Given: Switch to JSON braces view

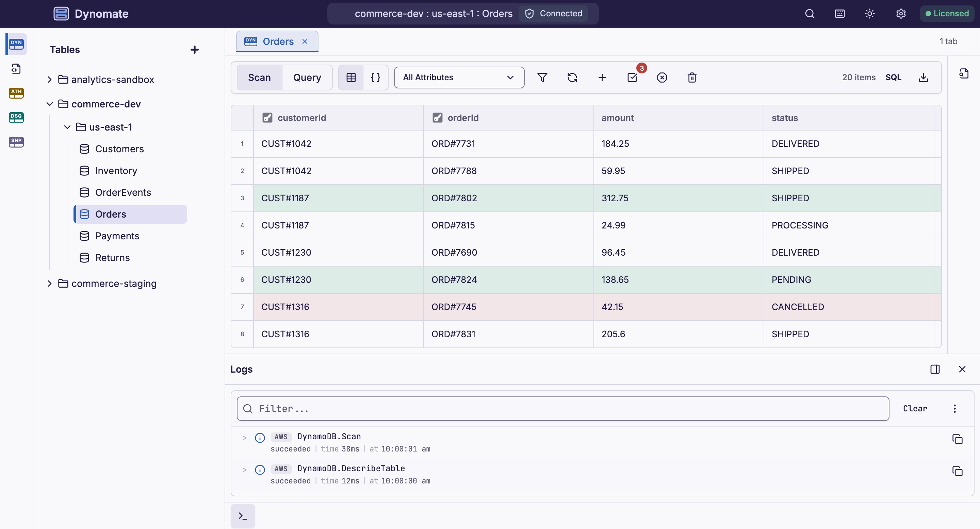Looking at the screenshot, I should tap(375, 78).
